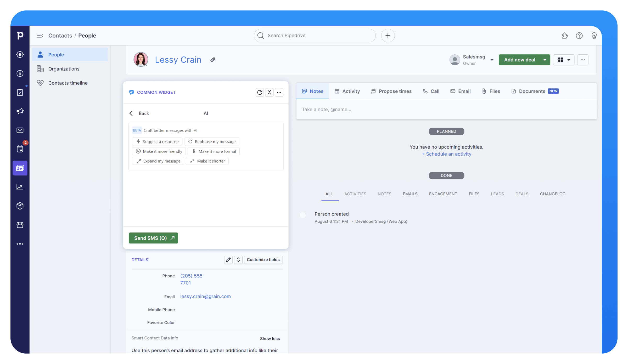Open the Marketplace store icon in sidebar
Screen dimensions: 628x364
tap(20, 225)
